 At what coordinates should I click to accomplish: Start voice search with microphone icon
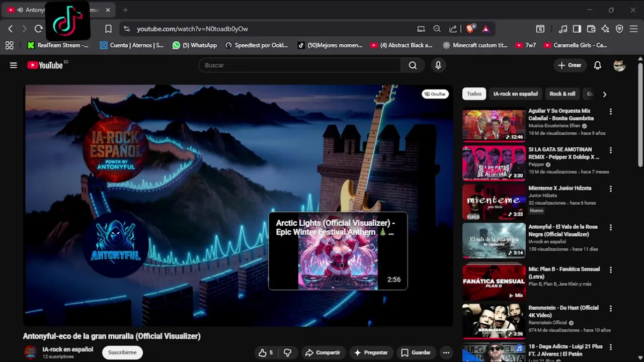click(x=438, y=65)
